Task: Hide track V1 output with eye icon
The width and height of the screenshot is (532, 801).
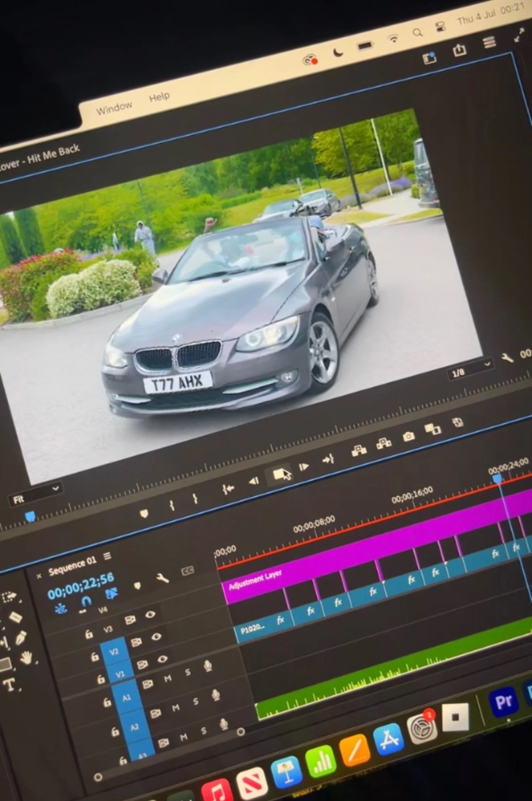Action: click(x=162, y=659)
